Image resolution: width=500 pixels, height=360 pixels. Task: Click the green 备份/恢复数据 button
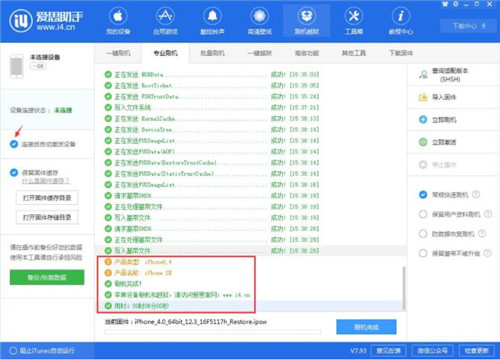(x=47, y=277)
